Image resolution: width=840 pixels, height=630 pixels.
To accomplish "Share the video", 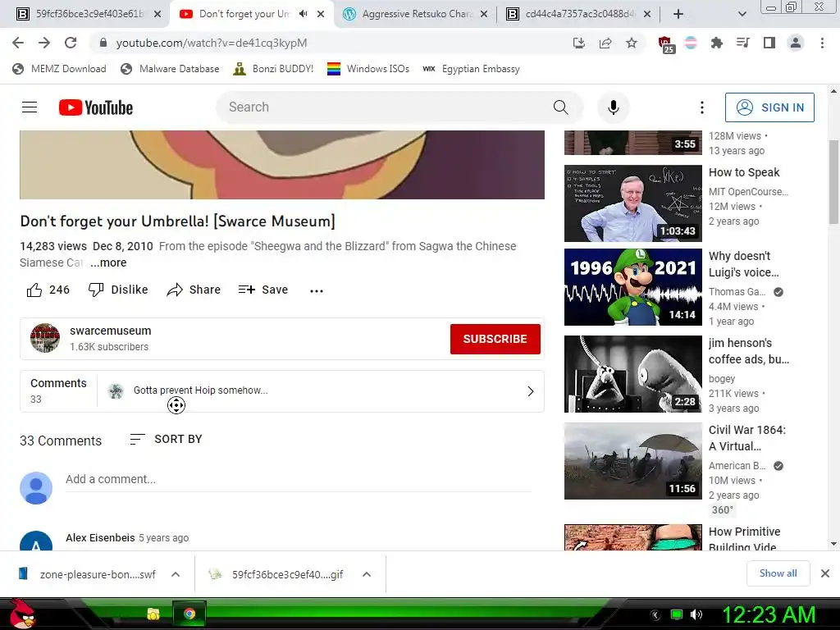I will 194,290.
